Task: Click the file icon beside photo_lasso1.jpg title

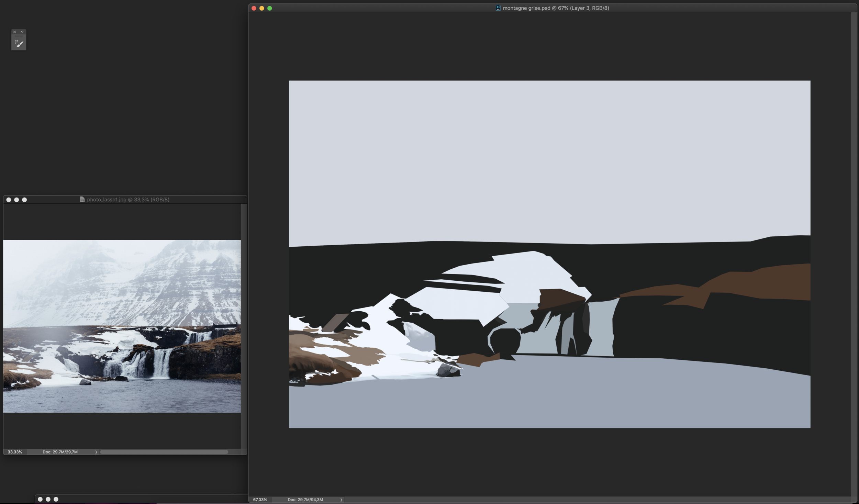Action: (82, 200)
